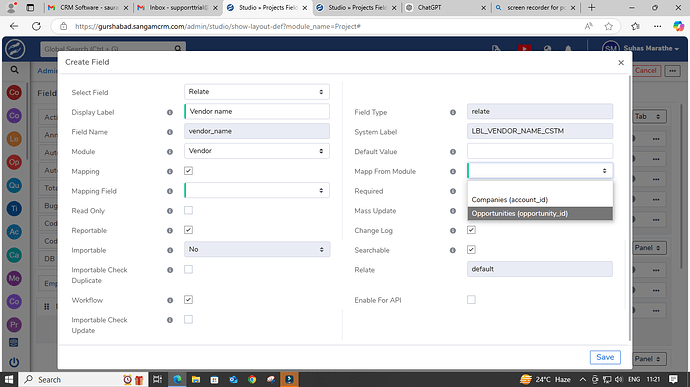The image size is (690, 387).
Task: Click the info icon beside Mapp From Module
Action: coord(453,172)
